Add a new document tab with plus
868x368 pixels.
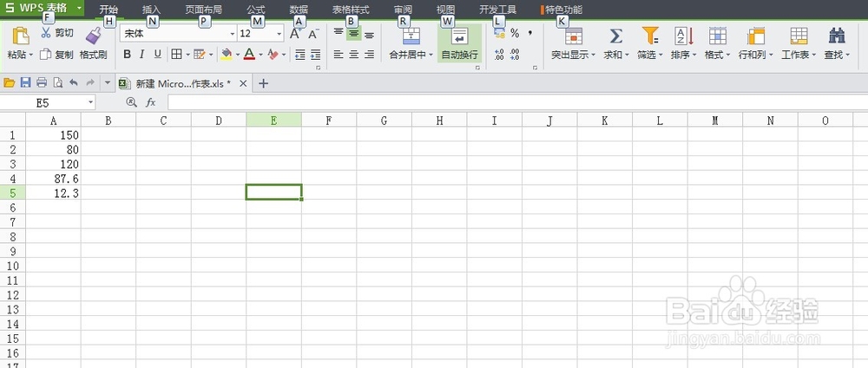tap(264, 83)
